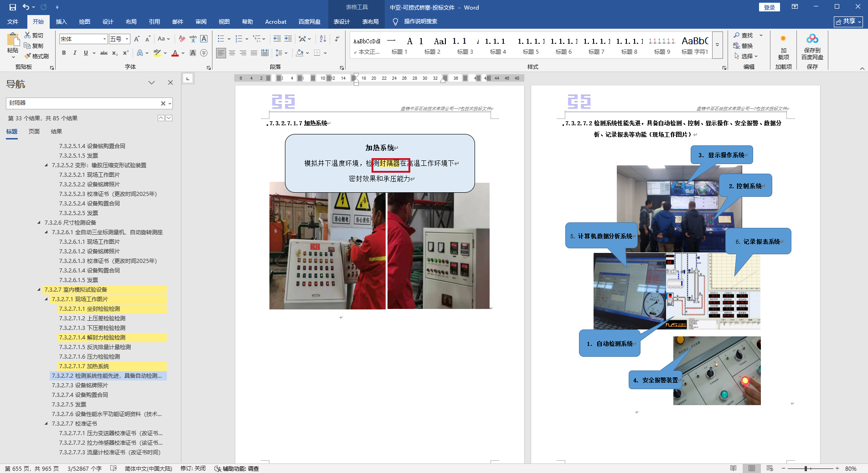868x473 pixels.
Task: Toggle italic formatting
Action: pyautogui.click(x=75, y=53)
